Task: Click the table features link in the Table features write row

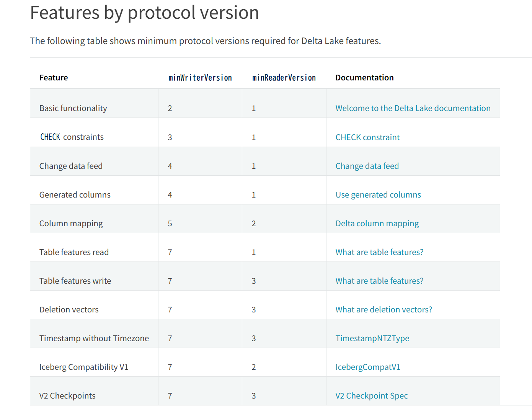Action: click(379, 281)
